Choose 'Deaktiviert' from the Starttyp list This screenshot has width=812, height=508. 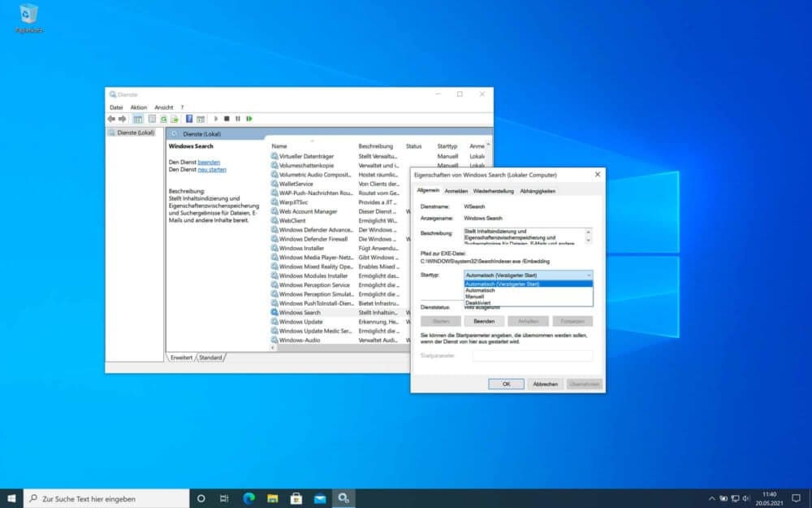(529, 302)
